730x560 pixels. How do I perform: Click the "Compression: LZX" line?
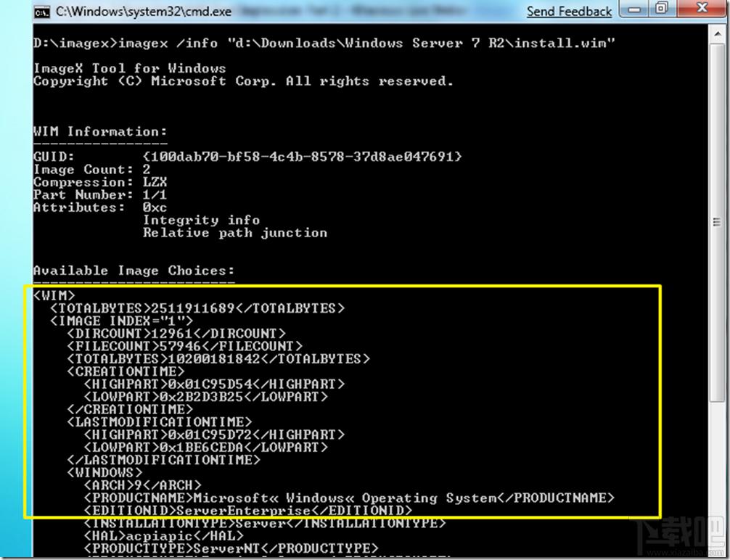(100, 182)
